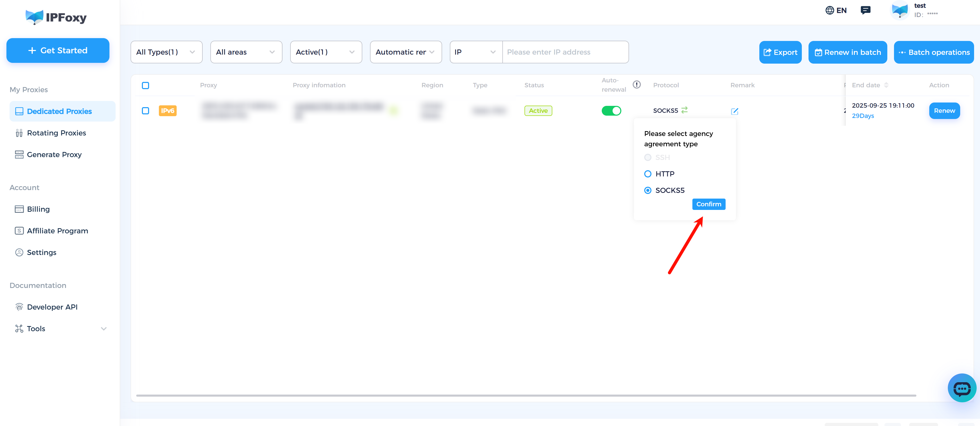Open the IP search type dropdown
The image size is (980, 426).
[x=476, y=52]
